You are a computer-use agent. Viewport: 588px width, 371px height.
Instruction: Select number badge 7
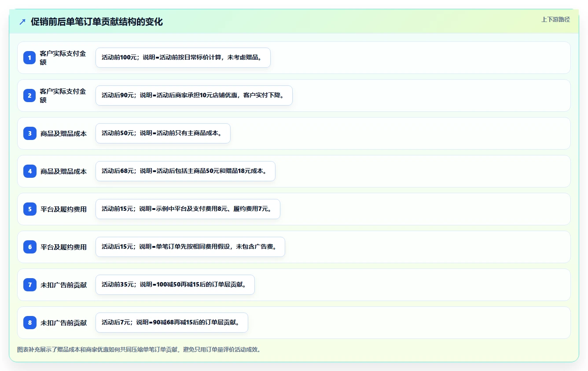pyautogui.click(x=30, y=285)
